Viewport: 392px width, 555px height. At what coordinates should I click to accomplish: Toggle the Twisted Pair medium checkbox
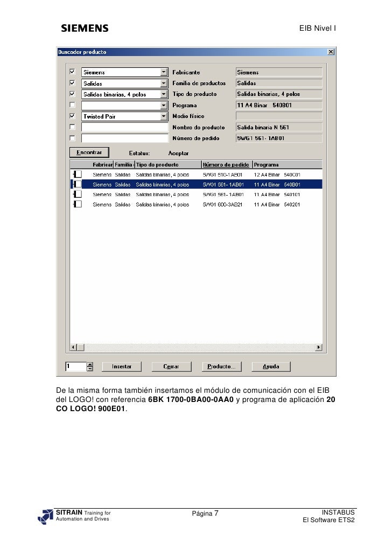pos(72,116)
